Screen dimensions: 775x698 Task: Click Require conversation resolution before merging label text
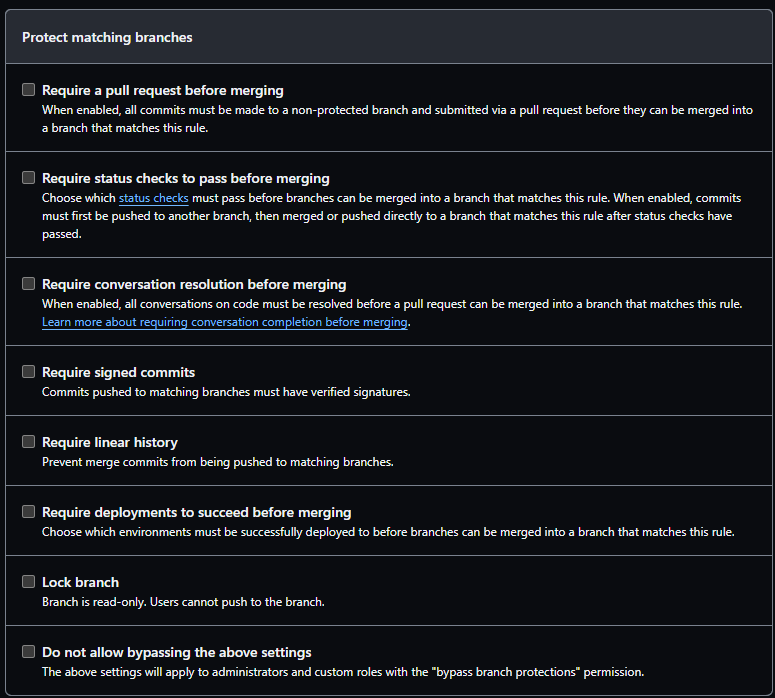[194, 284]
